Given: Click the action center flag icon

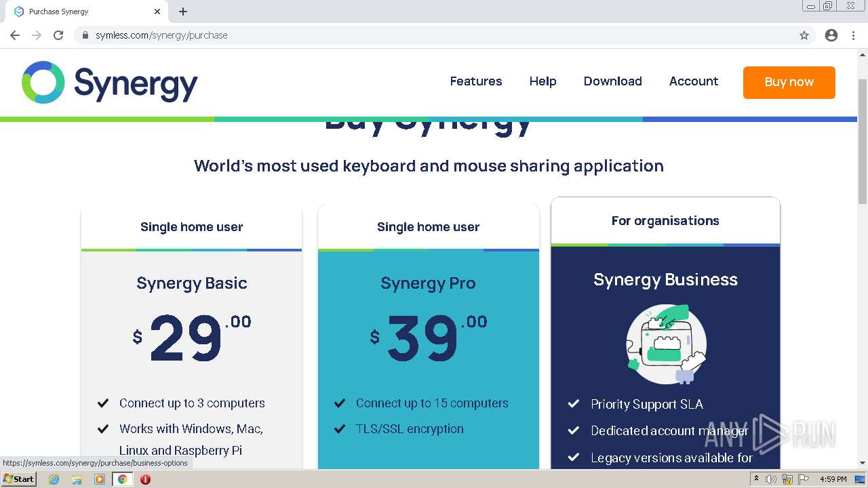Looking at the screenshot, I should tap(804, 479).
